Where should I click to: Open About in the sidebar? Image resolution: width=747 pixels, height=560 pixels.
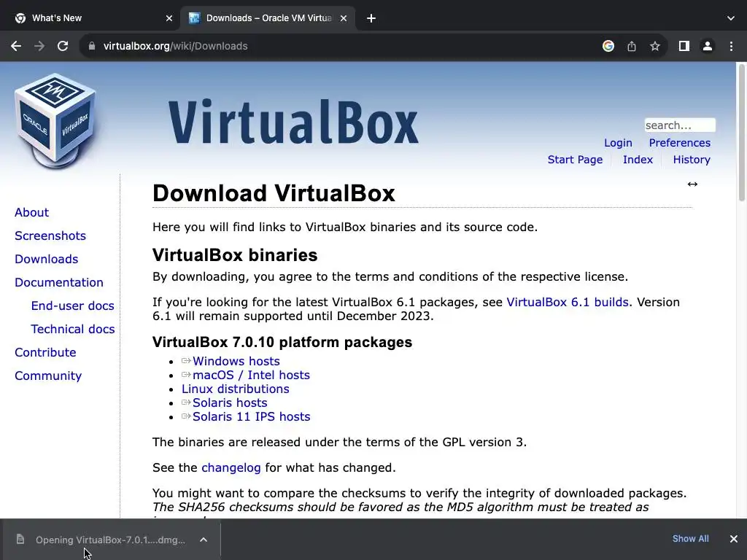point(31,212)
